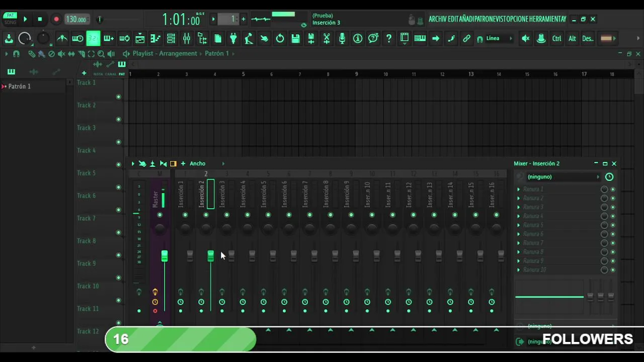Viewport: 644px width, 362px height.
Task: Click the floppy disk save icon
Action: [x=295, y=38]
